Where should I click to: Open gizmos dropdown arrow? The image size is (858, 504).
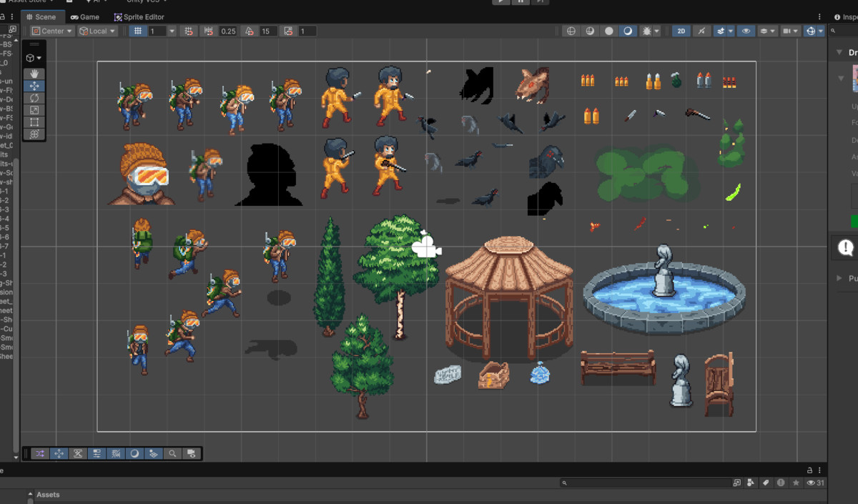(821, 31)
